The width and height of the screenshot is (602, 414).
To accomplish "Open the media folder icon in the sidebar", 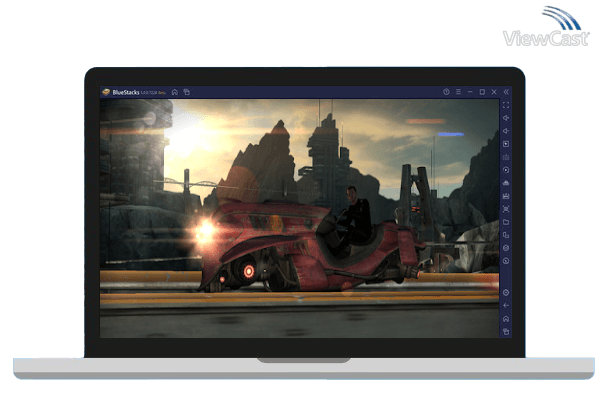I will click(x=506, y=222).
